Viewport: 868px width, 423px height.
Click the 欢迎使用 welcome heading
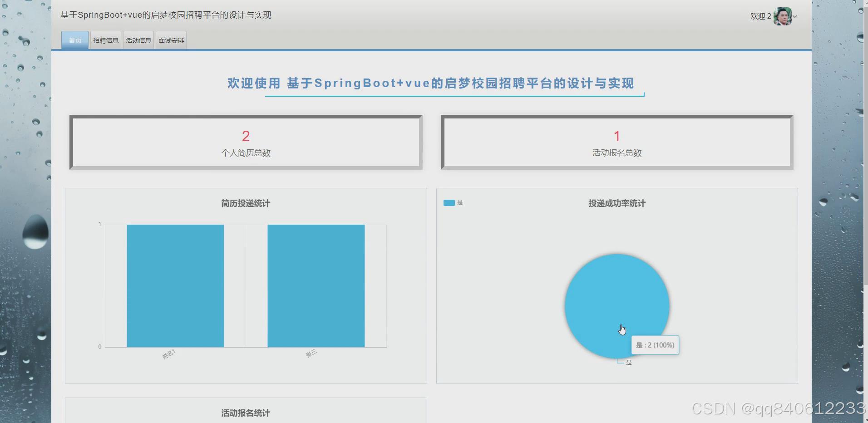(430, 84)
